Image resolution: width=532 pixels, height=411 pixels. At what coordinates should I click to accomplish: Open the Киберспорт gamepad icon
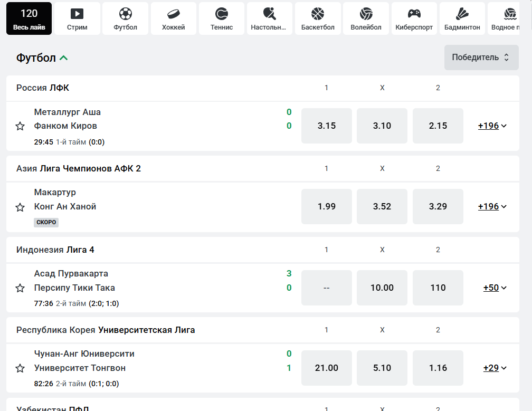tap(414, 14)
